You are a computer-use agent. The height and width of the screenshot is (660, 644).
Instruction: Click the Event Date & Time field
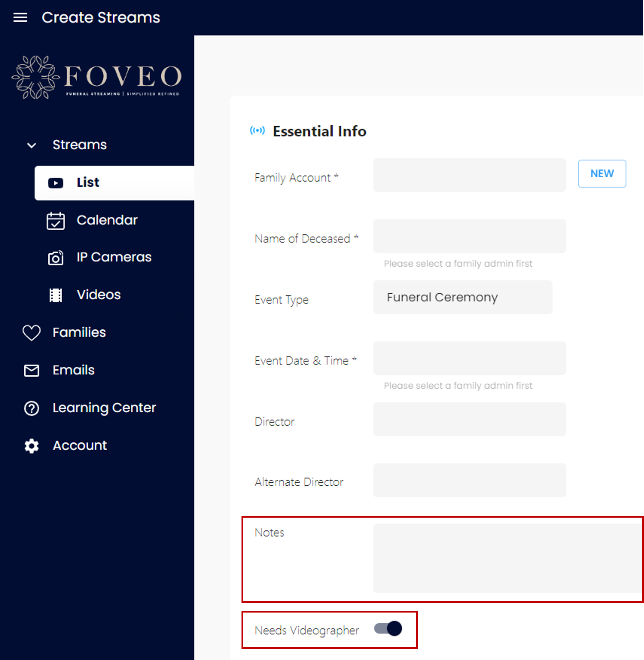tap(469, 358)
